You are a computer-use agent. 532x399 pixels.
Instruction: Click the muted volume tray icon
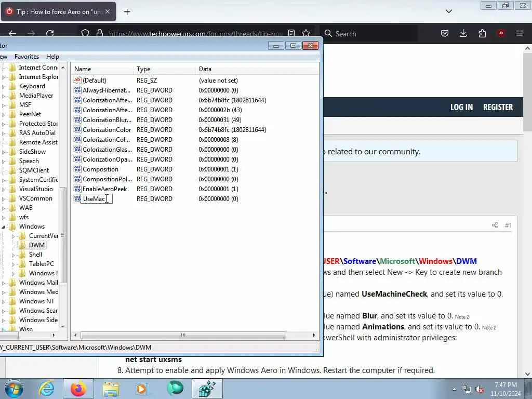480,390
